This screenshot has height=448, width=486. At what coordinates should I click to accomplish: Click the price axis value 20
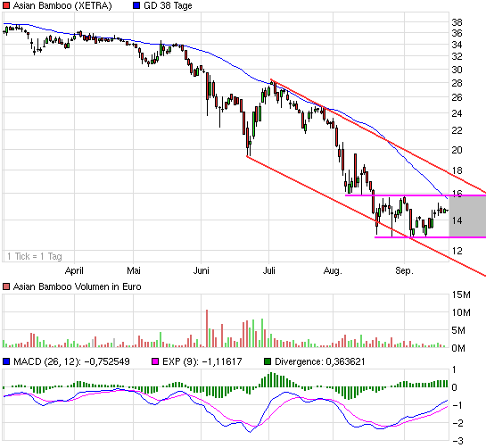[x=457, y=150]
